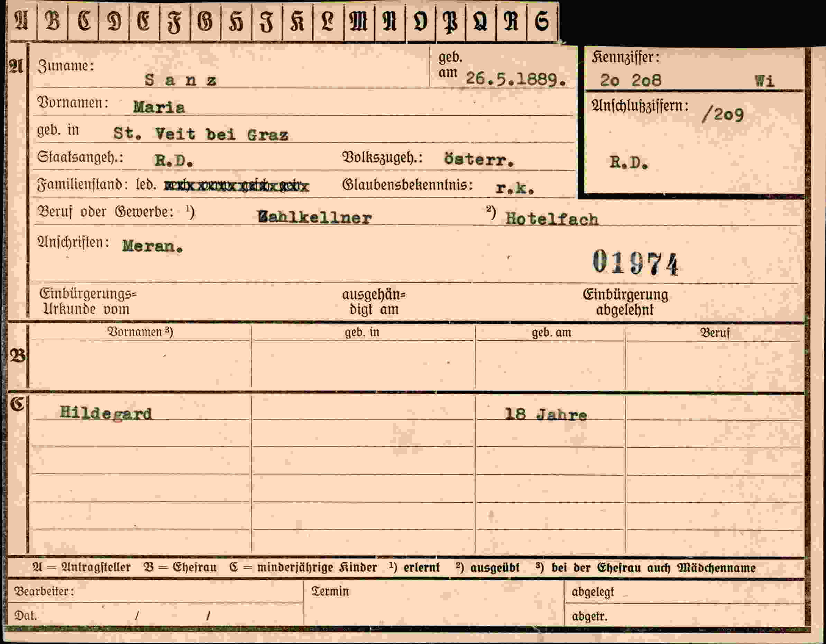
Task: Select the letter K index tab
Action: click(298, 21)
